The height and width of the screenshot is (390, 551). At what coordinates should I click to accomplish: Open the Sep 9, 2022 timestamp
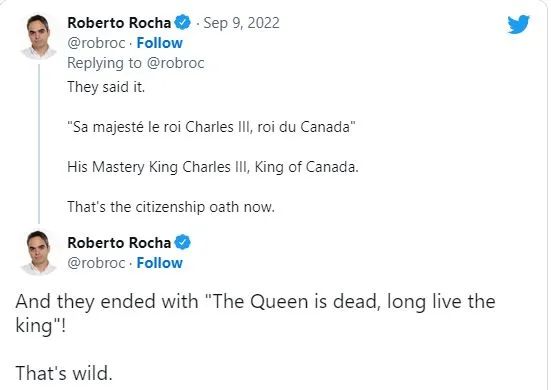pos(241,23)
